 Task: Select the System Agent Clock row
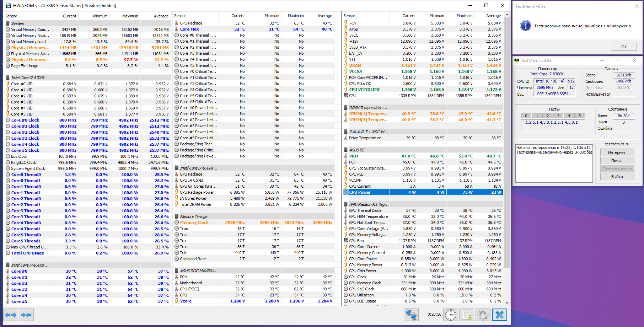(86, 168)
